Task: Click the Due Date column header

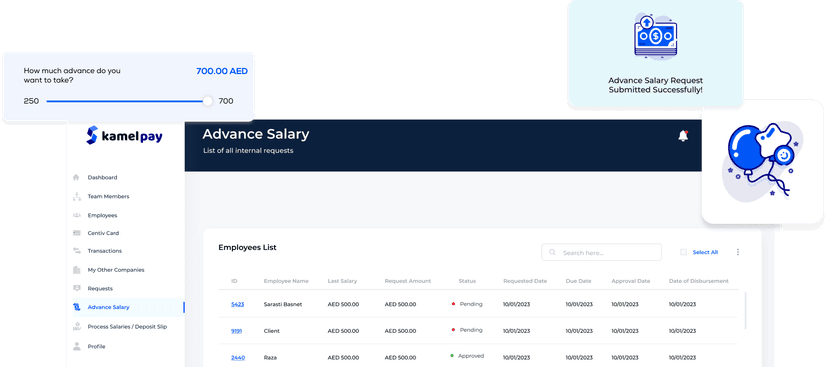Action: [x=578, y=281]
